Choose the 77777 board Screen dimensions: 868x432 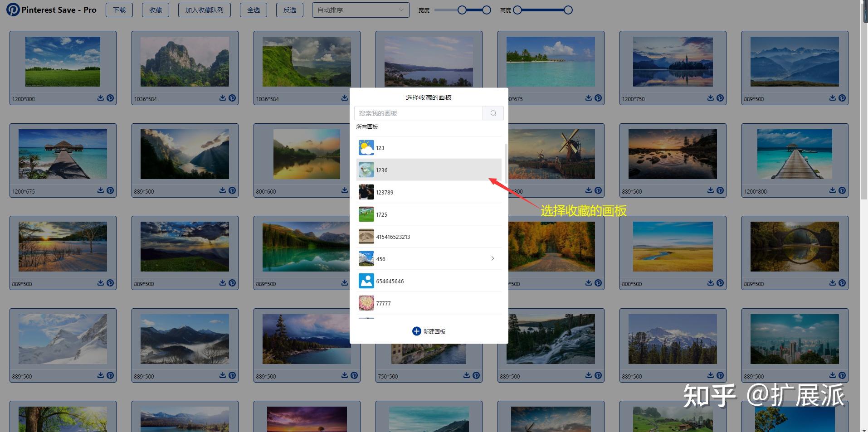(x=429, y=303)
